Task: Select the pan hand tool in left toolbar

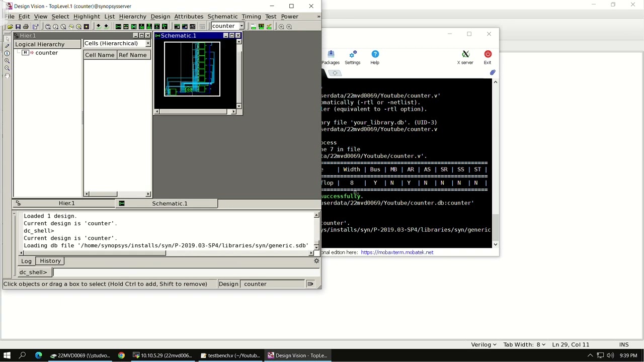Action: coord(7,75)
